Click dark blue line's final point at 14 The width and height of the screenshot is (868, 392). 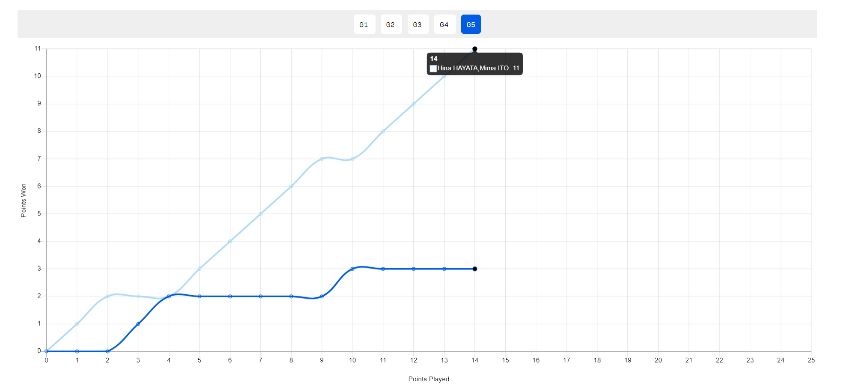click(474, 269)
